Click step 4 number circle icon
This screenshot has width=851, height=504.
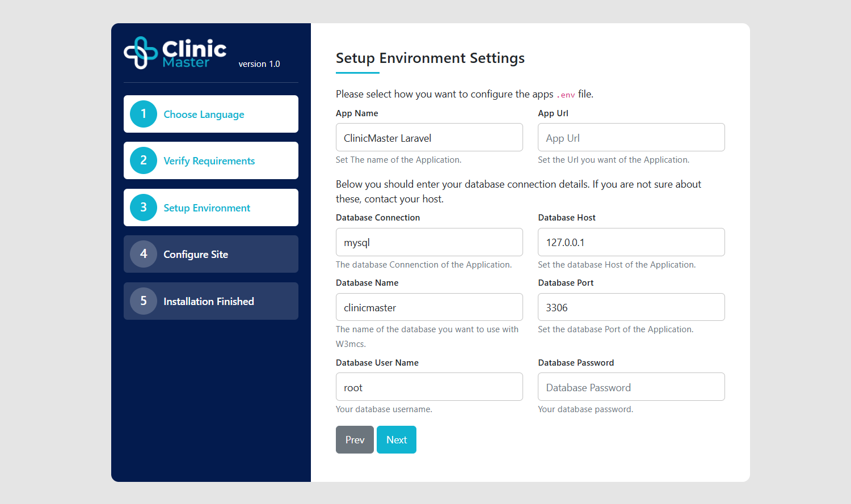(144, 254)
